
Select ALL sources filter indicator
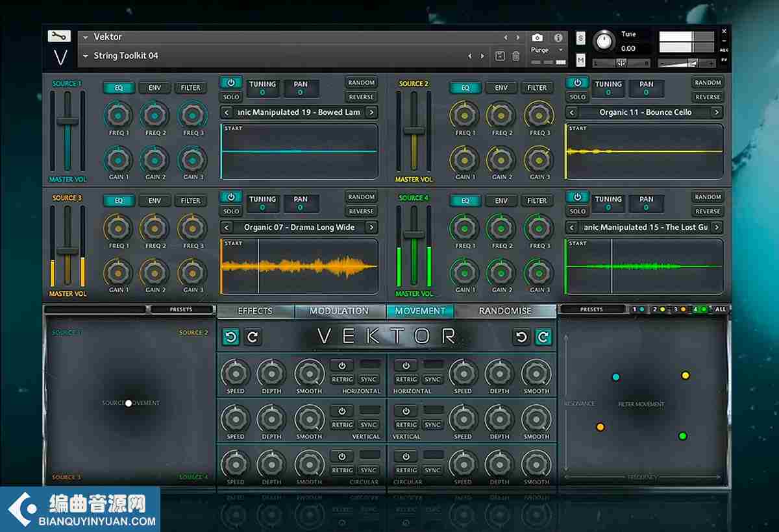(x=720, y=309)
